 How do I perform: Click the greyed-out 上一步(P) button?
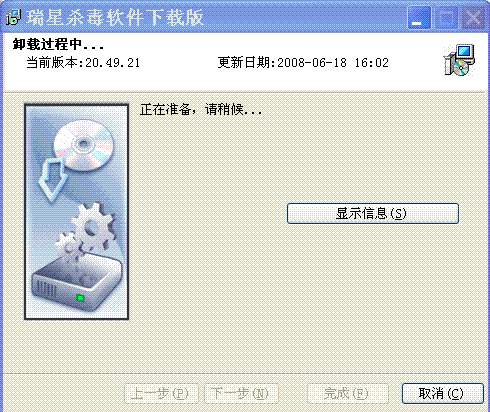pyautogui.click(x=161, y=394)
